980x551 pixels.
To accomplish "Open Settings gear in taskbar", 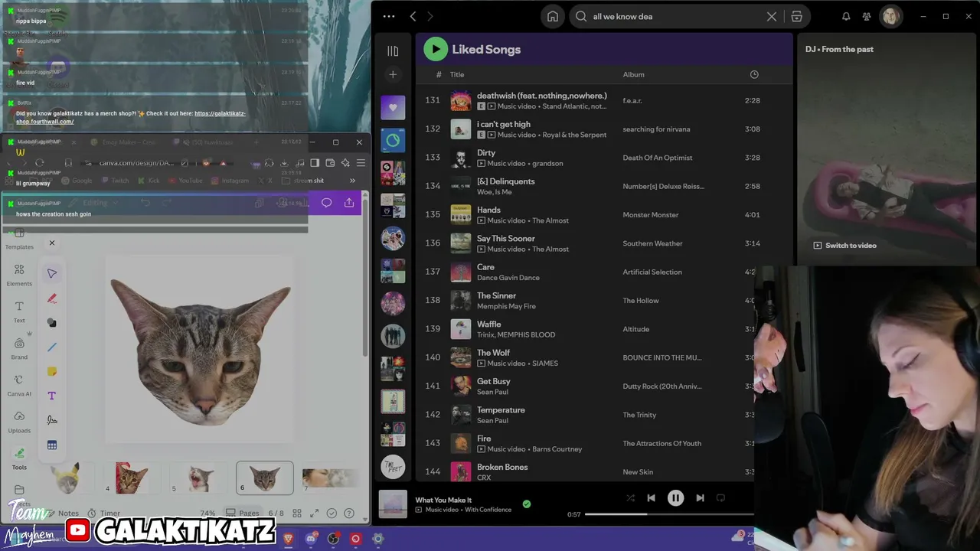I will 377,539.
